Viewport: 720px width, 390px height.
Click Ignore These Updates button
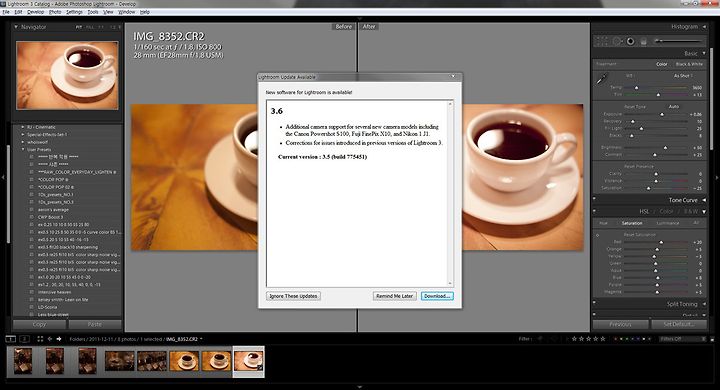[293, 296]
